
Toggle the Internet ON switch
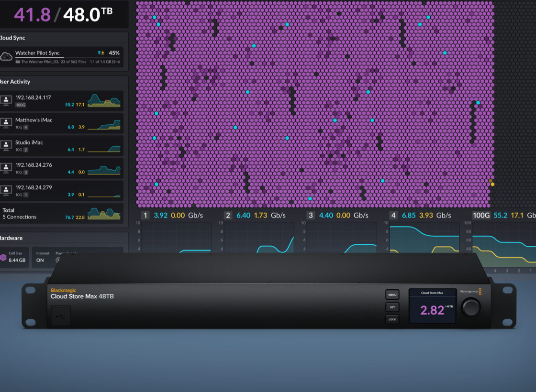(x=40, y=261)
